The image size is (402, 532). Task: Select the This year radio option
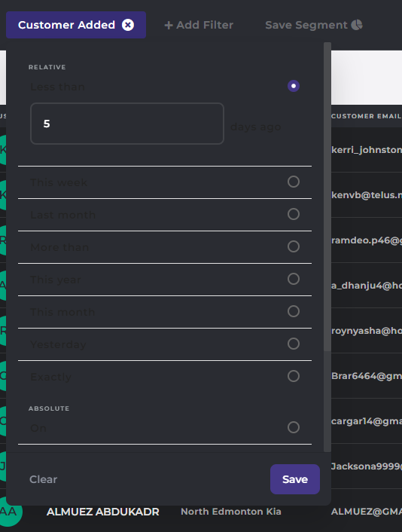click(x=294, y=279)
